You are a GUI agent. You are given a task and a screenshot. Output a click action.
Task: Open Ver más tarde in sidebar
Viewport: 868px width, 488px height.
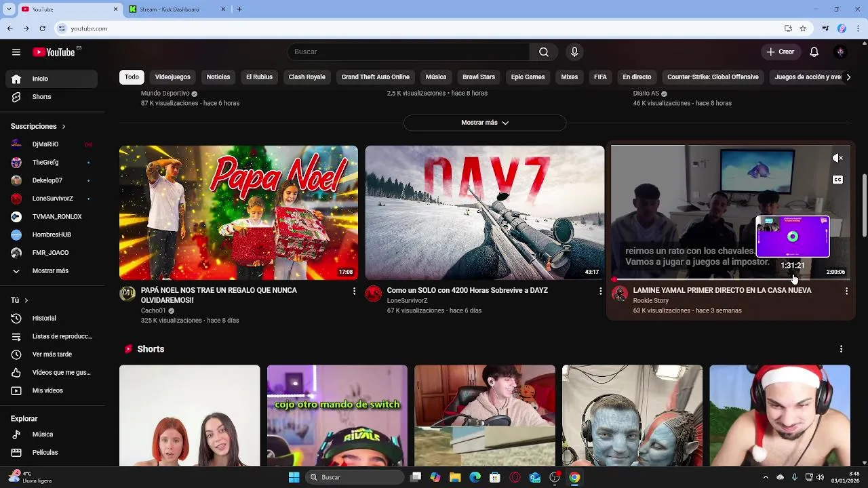coord(52,354)
